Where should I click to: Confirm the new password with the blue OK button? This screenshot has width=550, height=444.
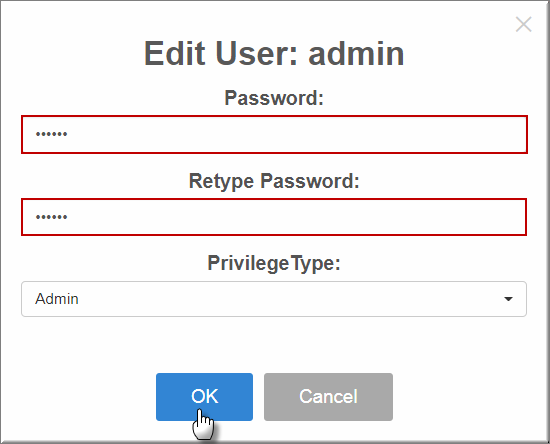click(x=204, y=397)
